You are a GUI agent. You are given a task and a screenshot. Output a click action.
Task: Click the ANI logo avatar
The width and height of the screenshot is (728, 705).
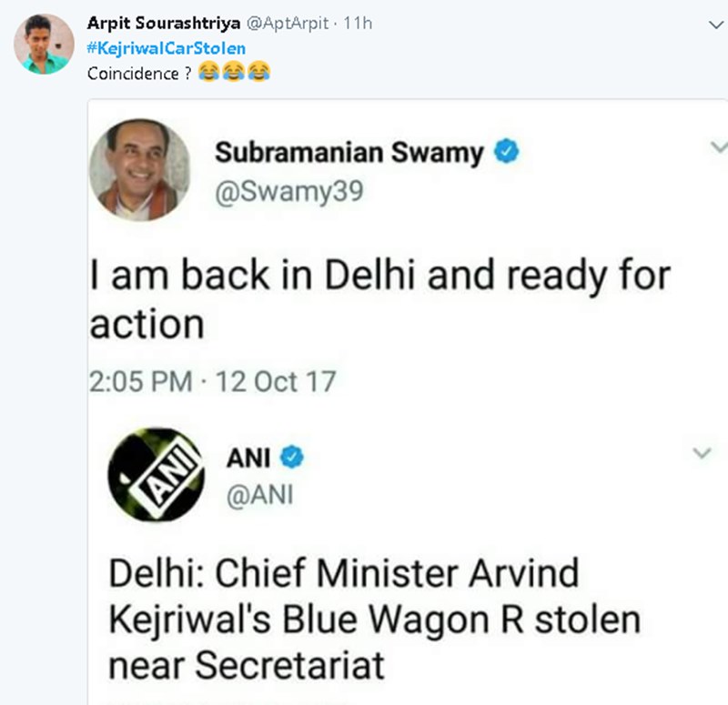pyautogui.click(x=155, y=475)
